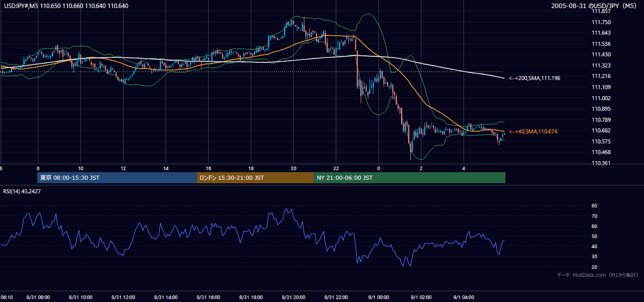Select the 40 SMA label 110.674
644x302 pixels.
[x=533, y=131]
